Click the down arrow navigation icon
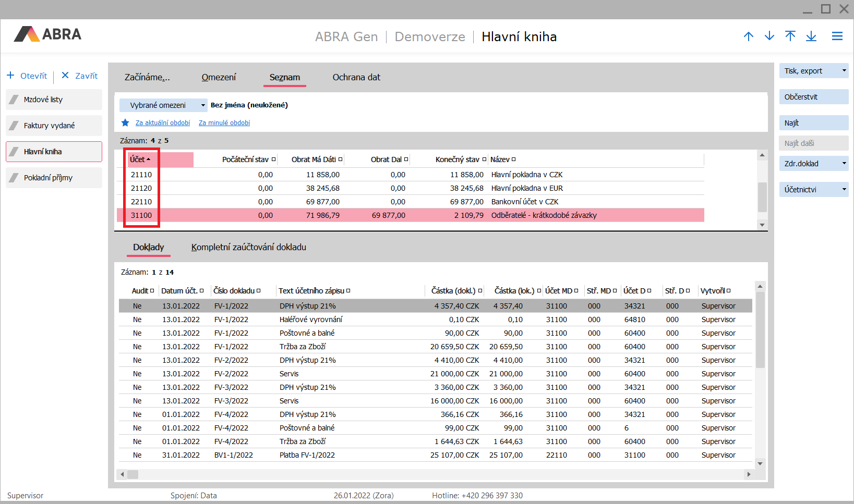This screenshot has width=854, height=504. coord(769,36)
